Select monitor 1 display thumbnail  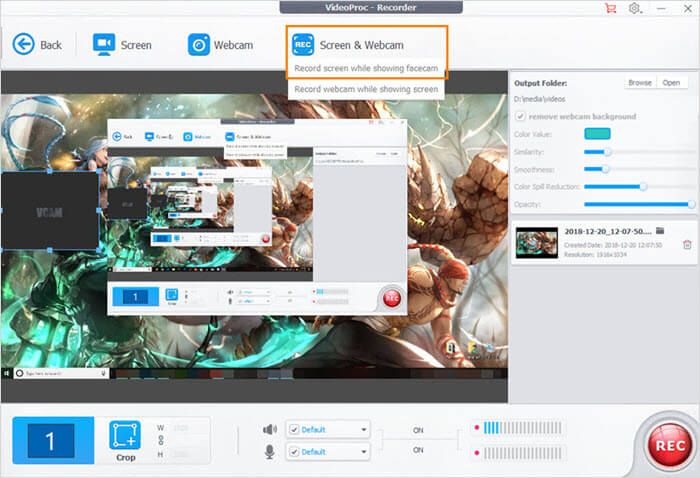[x=53, y=440]
